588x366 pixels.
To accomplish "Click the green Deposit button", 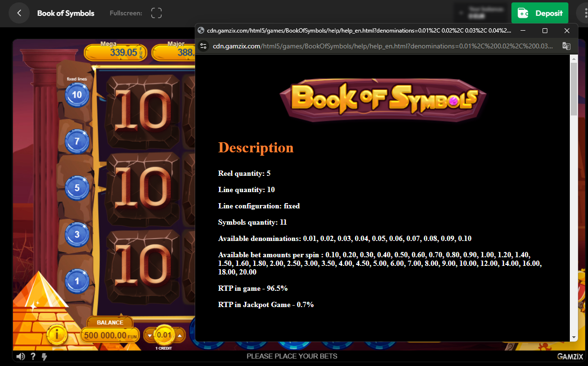I will point(540,13).
